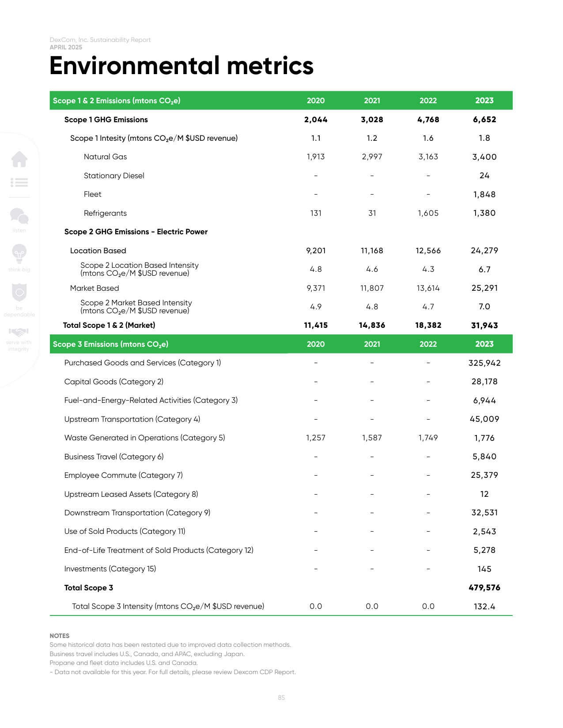The height and width of the screenshot is (728, 563).
Task: Click the home icon in sidebar
Action: pyautogui.click(x=19, y=159)
